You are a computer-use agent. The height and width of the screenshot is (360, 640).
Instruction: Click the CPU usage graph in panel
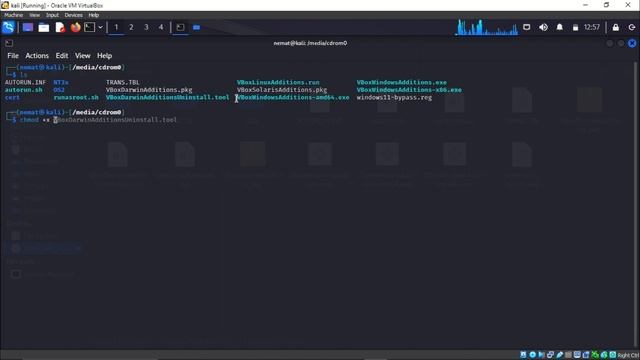pos(487,27)
